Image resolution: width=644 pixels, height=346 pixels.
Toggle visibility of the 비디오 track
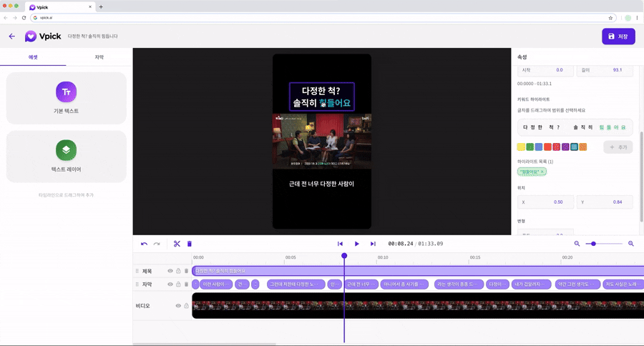click(x=178, y=306)
